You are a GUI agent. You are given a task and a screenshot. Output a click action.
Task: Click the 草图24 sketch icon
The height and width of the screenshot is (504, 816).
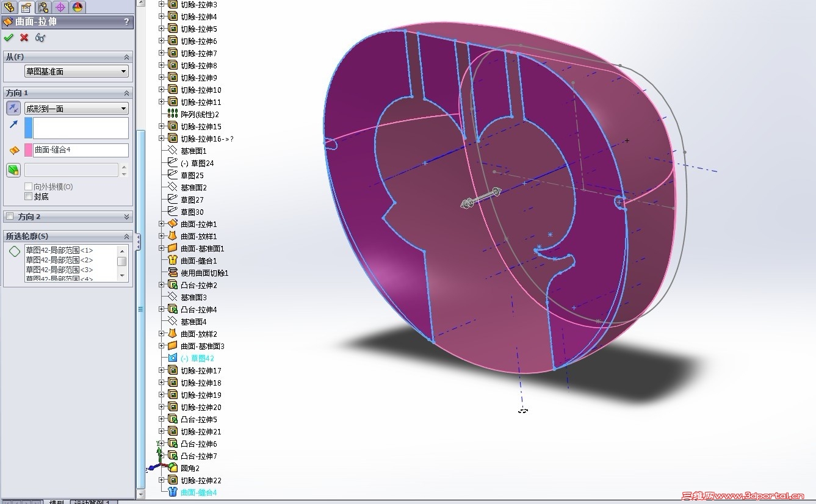[x=173, y=163]
